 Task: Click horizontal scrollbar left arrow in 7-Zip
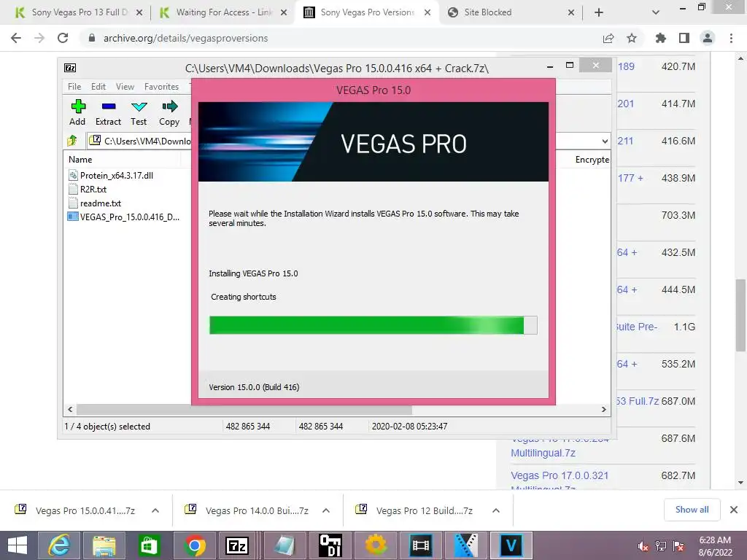point(71,409)
